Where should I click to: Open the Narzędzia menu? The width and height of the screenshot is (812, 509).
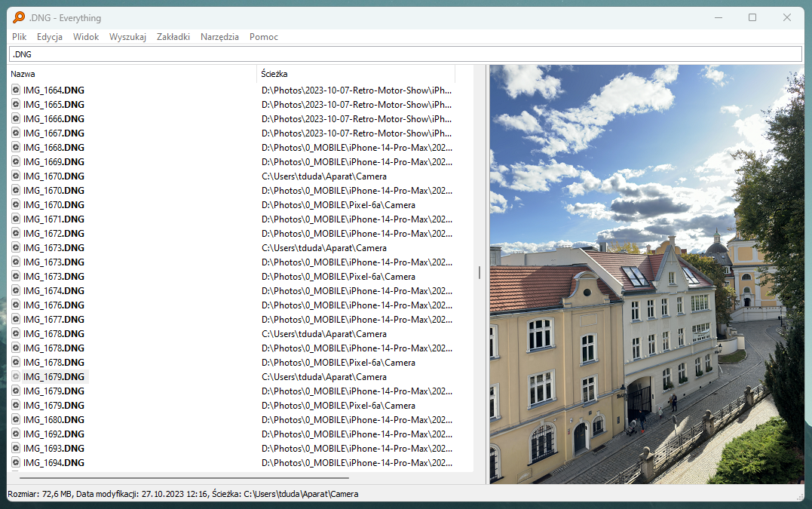pyautogui.click(x=219, y=36)
